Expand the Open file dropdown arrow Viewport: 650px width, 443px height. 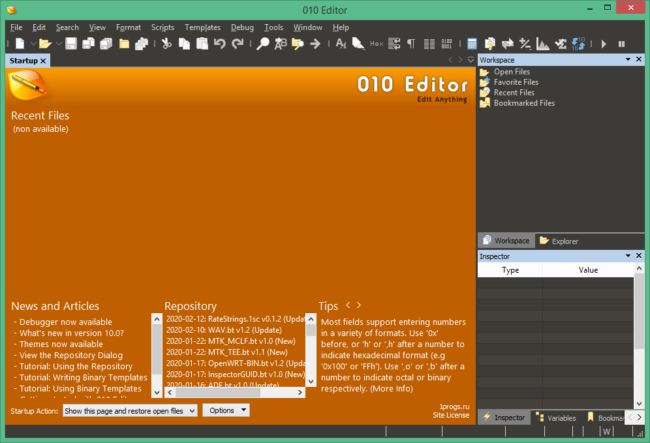pyautogui.click(x=58, y=44)
